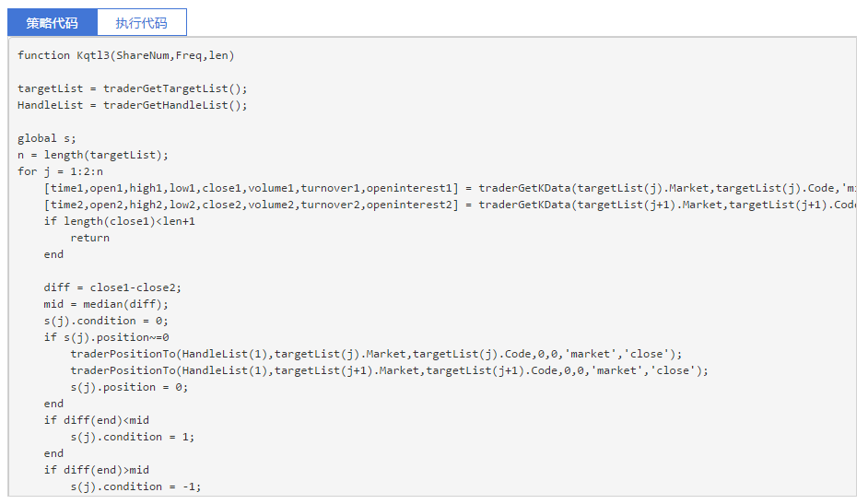Click the 'if diff(end)<mid' condition line
The image size is (868, 504).
(96, 420)
